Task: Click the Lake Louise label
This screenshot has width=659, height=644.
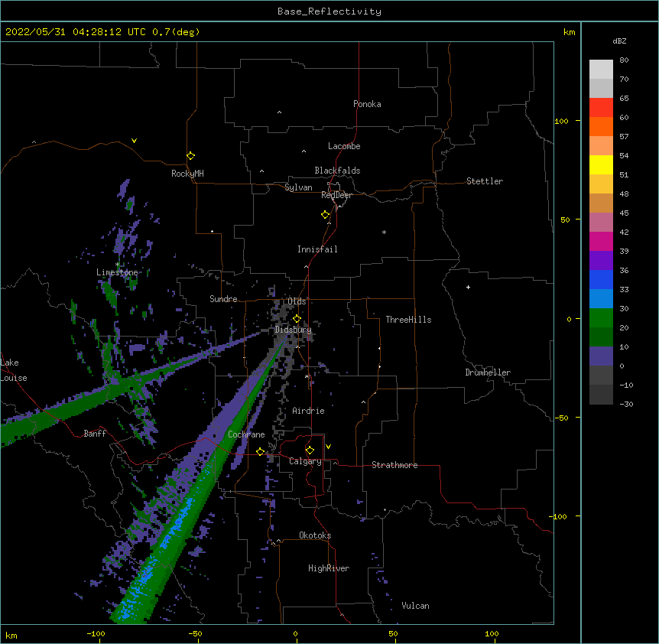Action: coord(12,370)
